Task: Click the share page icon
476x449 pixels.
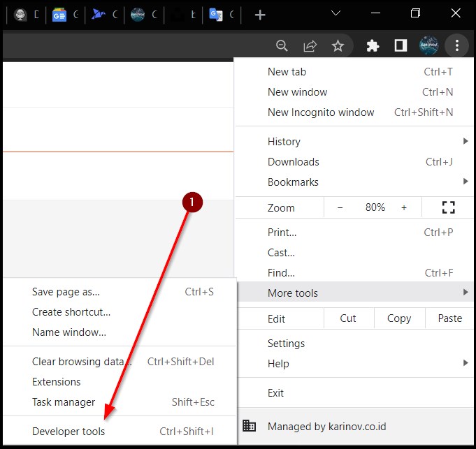Action: [310, 46]
